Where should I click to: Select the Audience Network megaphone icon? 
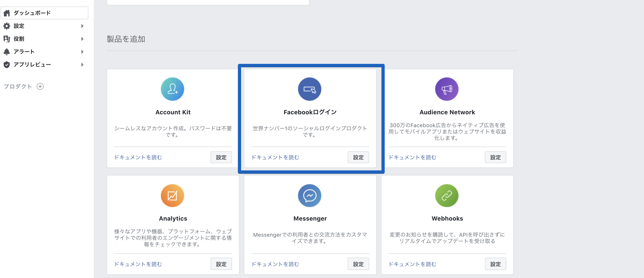tap(446, 89)
